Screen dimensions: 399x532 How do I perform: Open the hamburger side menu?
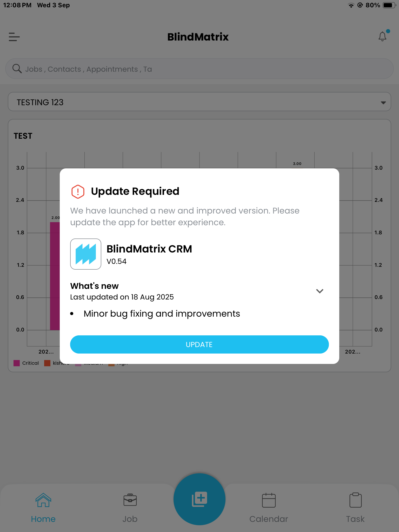[14, 37]
